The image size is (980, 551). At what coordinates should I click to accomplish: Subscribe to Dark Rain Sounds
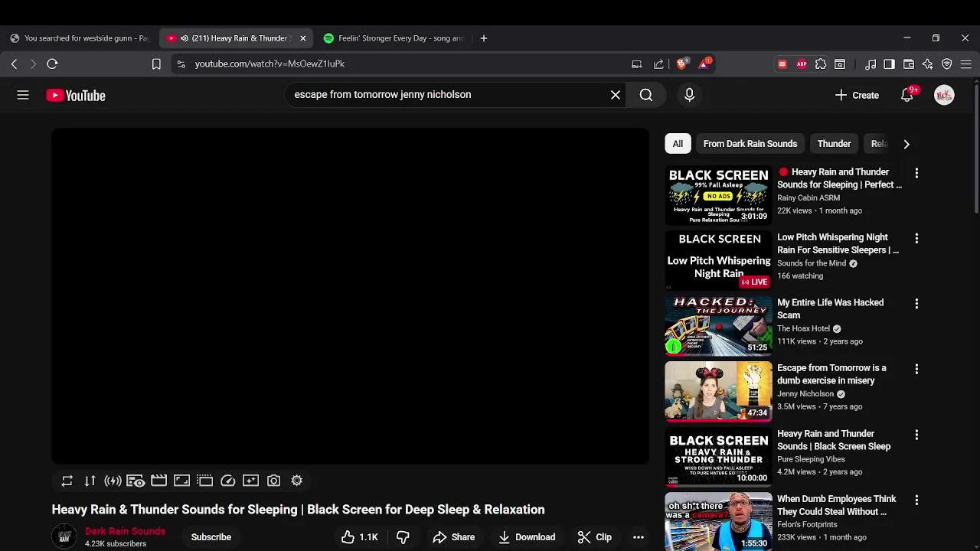coord(211,537)
